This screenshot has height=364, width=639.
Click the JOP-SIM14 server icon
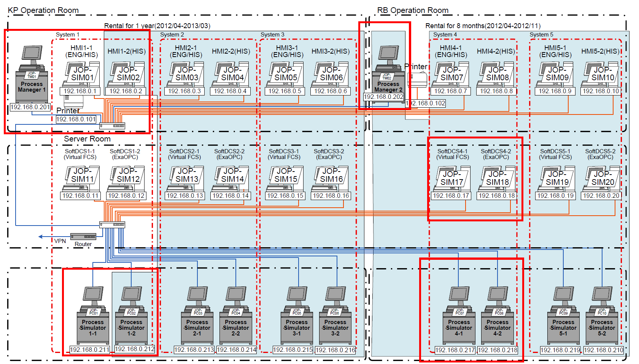230,178
